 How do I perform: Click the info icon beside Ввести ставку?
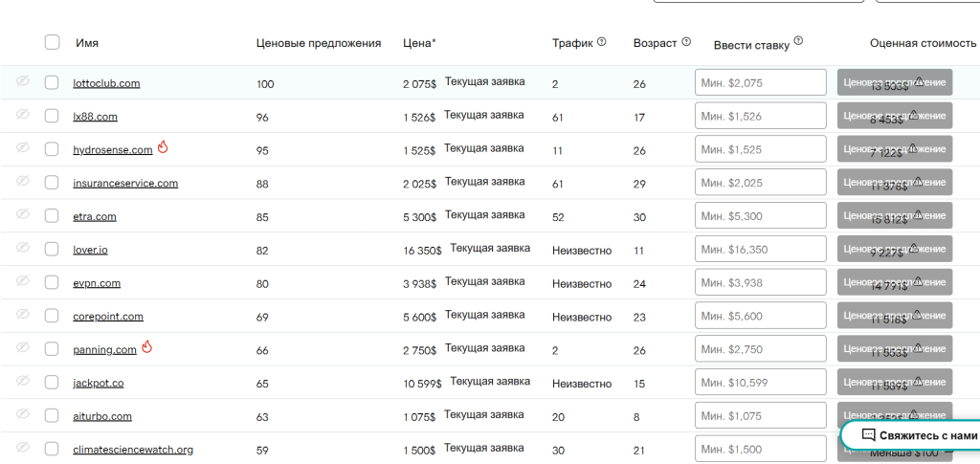798,41
